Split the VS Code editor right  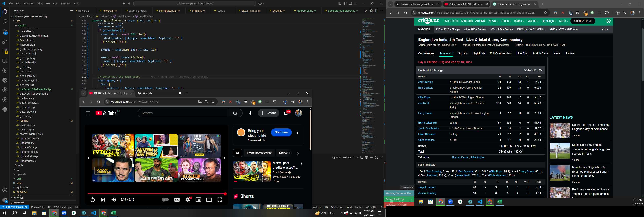[x=377, y=11]
